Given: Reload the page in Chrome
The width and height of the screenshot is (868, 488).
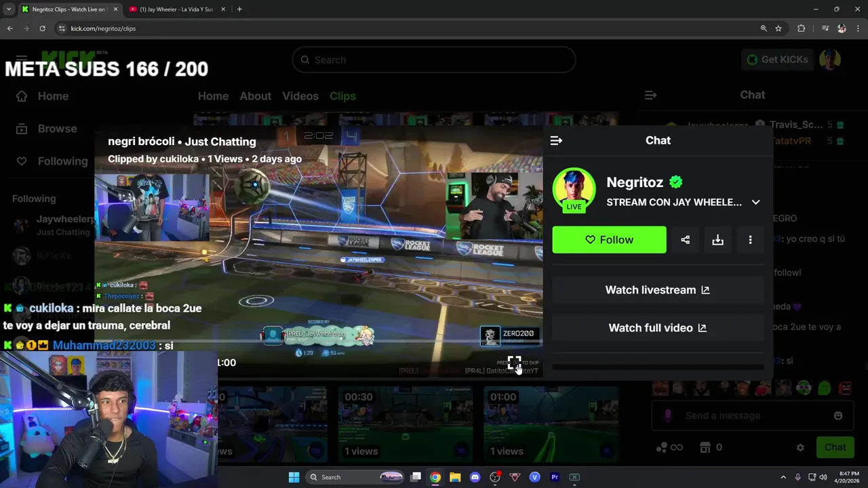Looking at the screenshot, I should [42, 28].
